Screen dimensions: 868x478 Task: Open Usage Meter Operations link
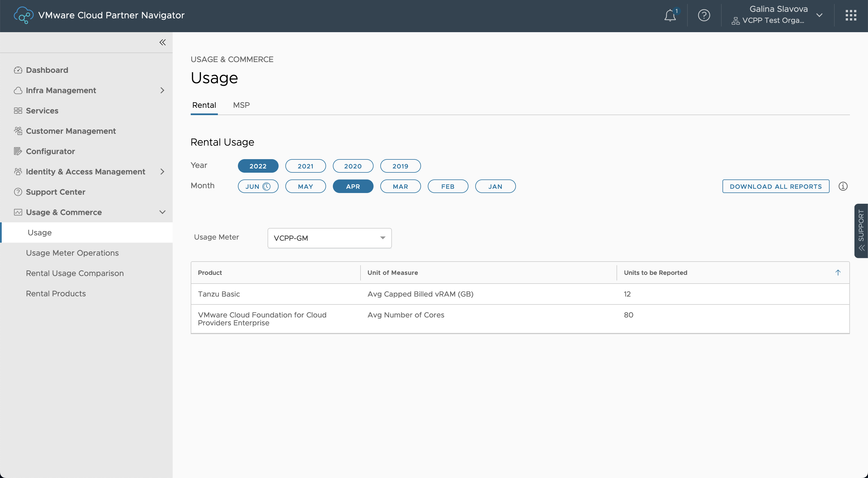tap(72, 253)
